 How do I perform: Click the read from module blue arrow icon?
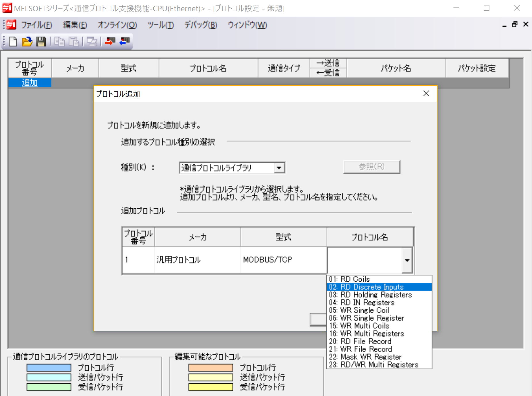click(x=124, y=42)
